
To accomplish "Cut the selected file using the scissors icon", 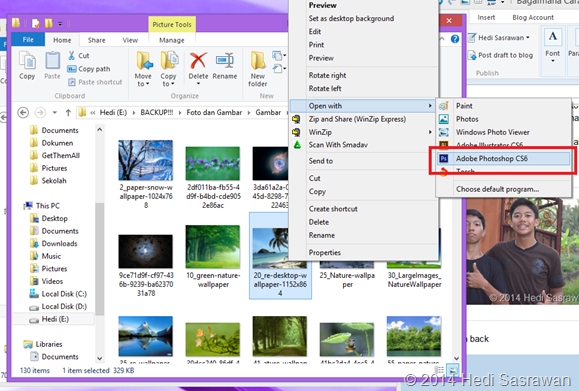I will tap(78, 55).
